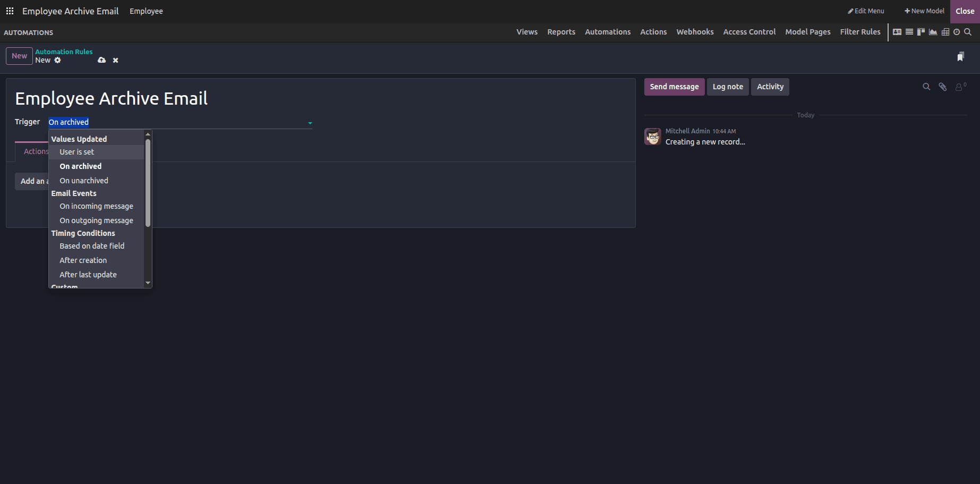Click the Automations menu item
980x484 pixels.
[x=607, y=32]
